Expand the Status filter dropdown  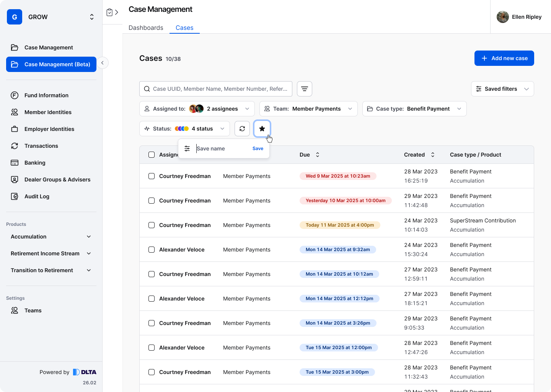pos(184,129)
